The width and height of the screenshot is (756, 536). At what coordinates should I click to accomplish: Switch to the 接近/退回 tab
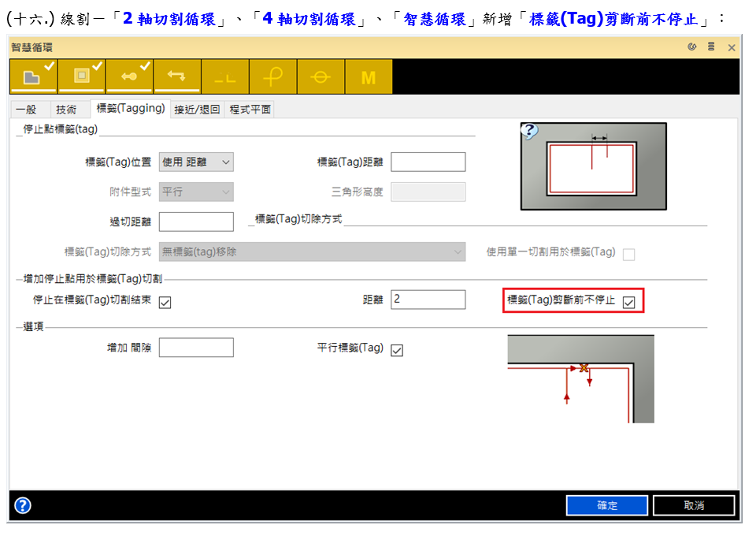(197, 110)
